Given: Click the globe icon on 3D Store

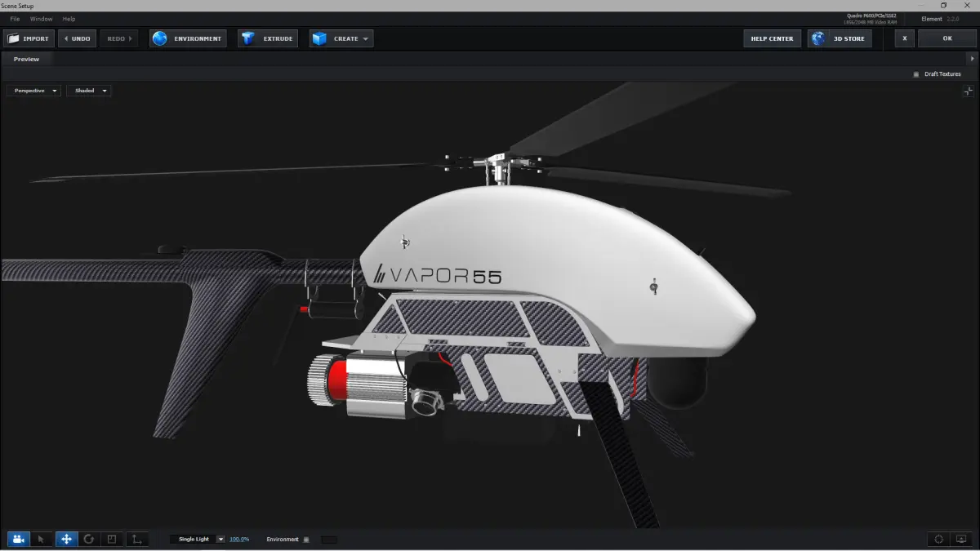Looking at the screenshot, I should coord(818,38).
